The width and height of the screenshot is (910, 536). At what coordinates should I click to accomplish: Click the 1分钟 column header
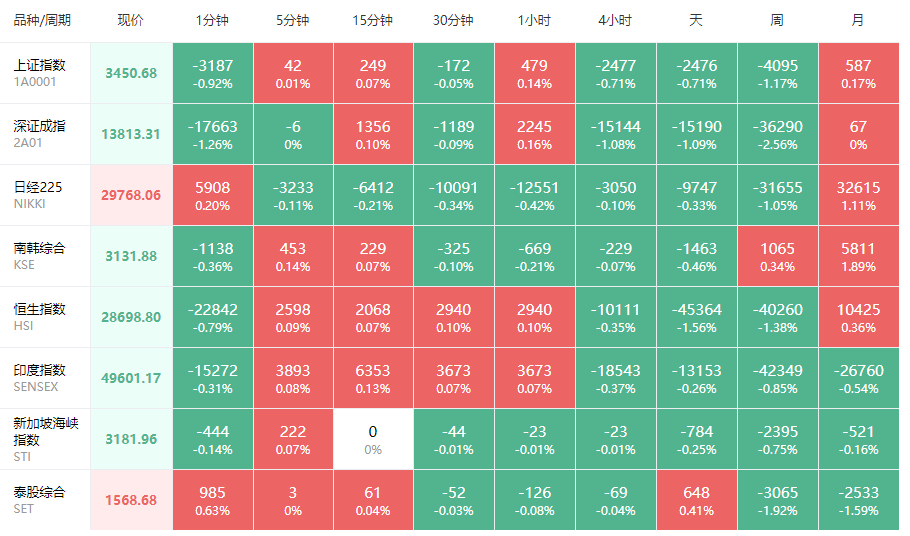click(212, 21)
